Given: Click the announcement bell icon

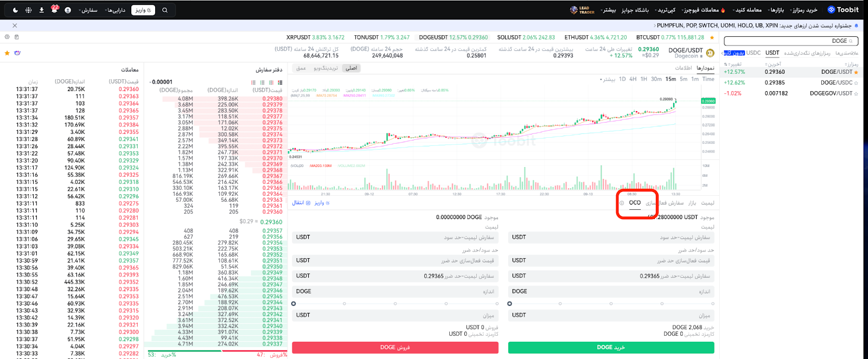Looking at the screenshot, I should click(857, 25).
